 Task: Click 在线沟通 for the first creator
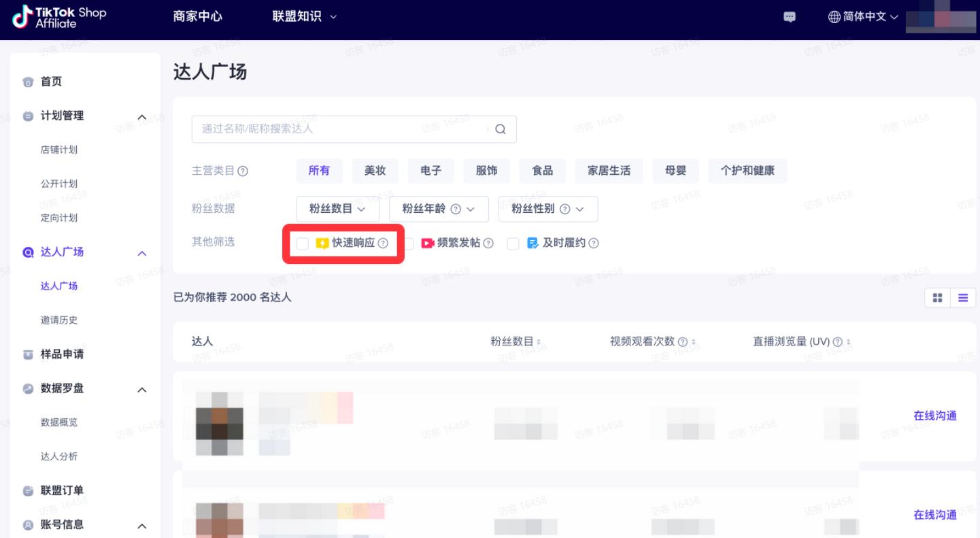click(x=935, y=416)
